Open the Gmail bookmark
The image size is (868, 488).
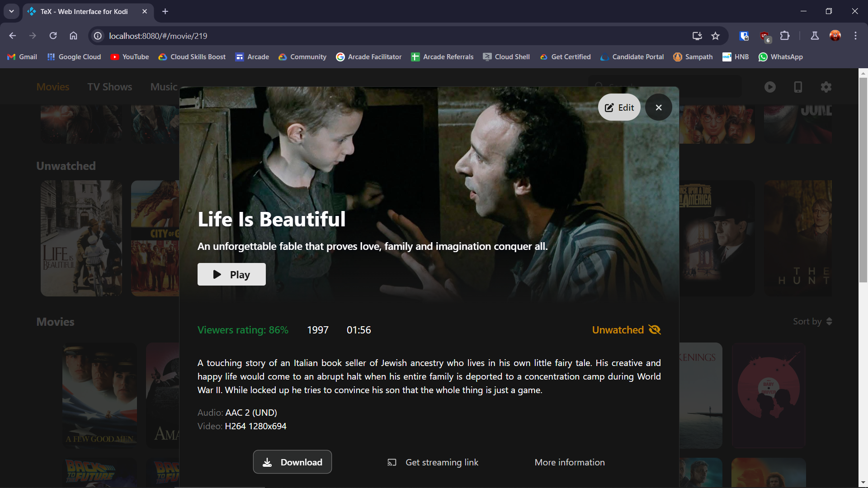[x=22, y=57]
